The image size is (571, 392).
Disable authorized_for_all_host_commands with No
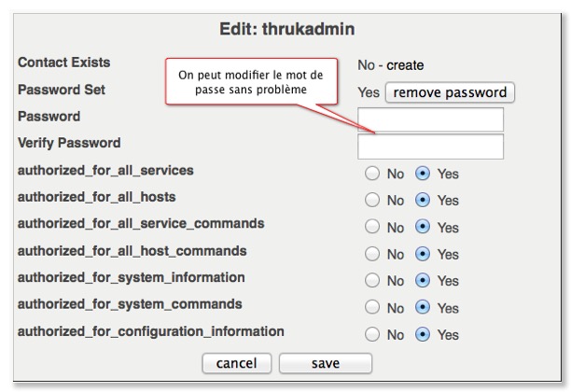[371, 254]
